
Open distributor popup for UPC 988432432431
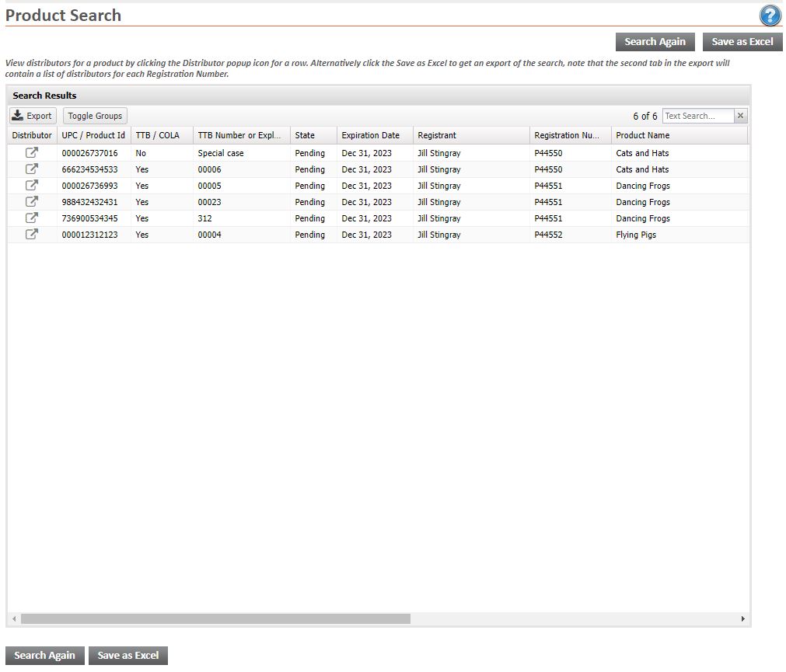click(x=32, y=202)
